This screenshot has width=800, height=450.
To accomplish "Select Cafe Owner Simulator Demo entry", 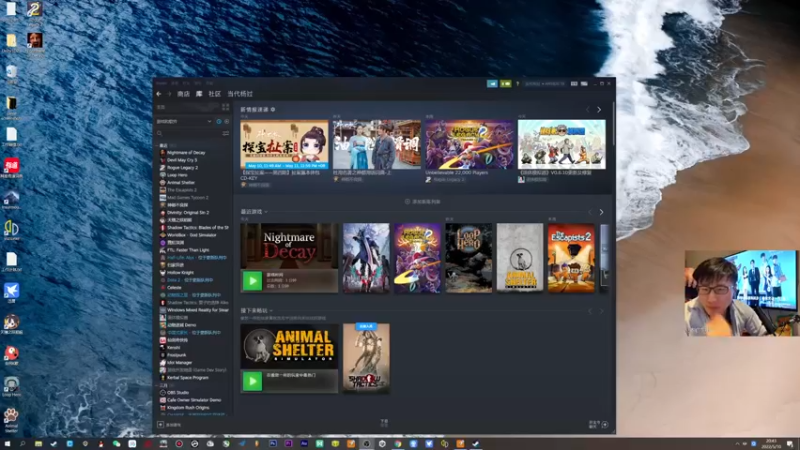I will pyautogui.click(x=194, y=400).
